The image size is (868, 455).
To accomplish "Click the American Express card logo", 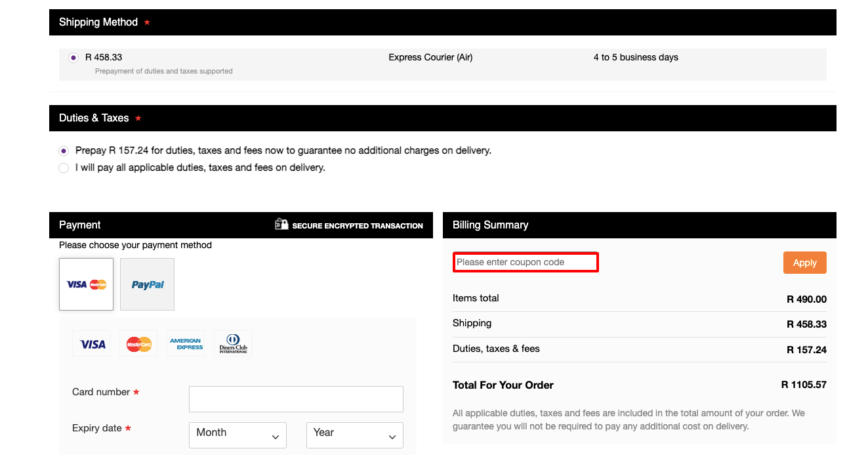I will point(186,344).
